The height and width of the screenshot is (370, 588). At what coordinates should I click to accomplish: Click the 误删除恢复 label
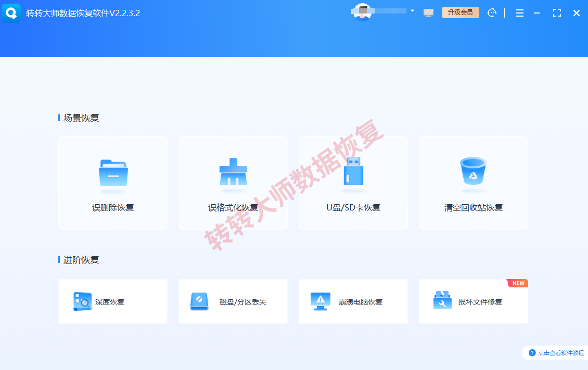[x=113, y=207]
